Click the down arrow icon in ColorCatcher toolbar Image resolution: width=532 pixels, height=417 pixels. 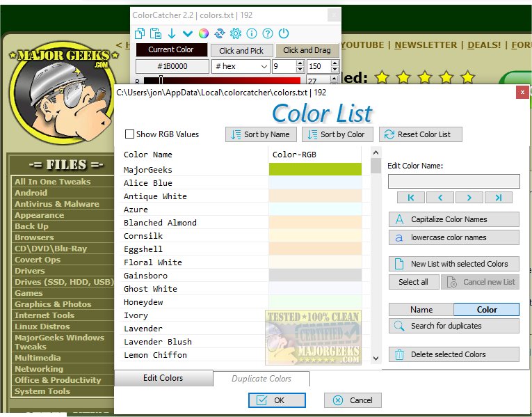(172, 33)
